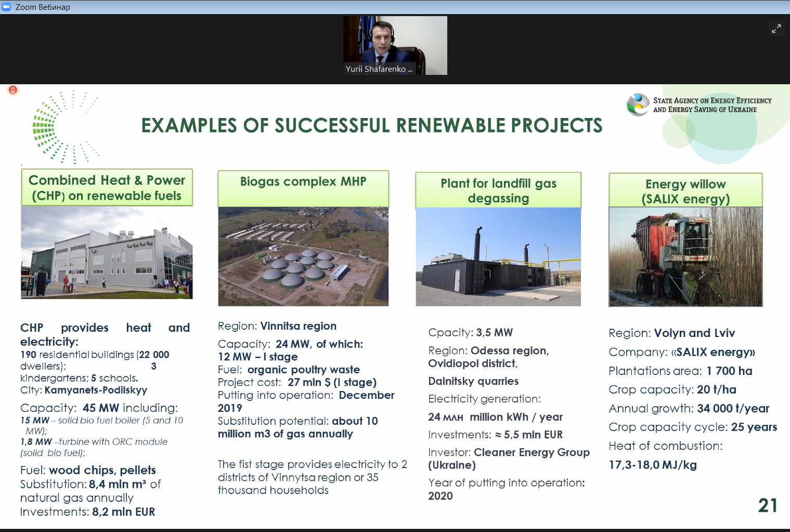Click the landfill gas degassing plant photo
The width and height of the screenshot is (790, 532).
[x=498, y=257]
